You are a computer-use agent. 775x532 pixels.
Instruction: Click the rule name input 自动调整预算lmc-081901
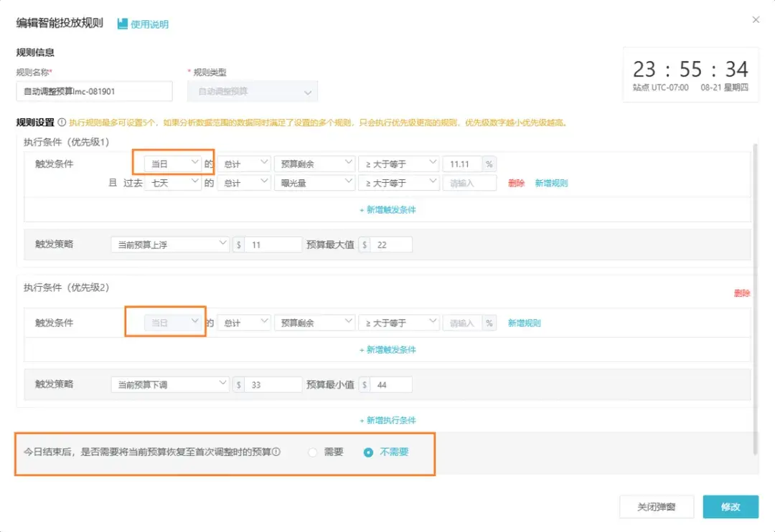pos(94,91)
